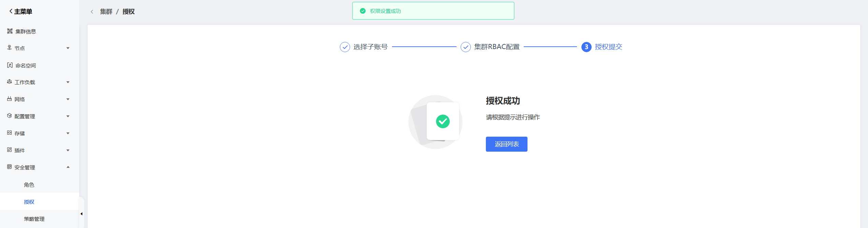The height and width of the screenshot is (228, 868).
Task: Click the 授权 breadcrumb text
Action: pos(129,12)
